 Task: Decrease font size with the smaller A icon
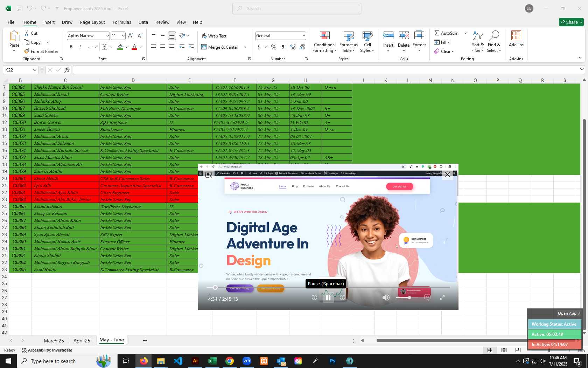(x=140, y=35)
